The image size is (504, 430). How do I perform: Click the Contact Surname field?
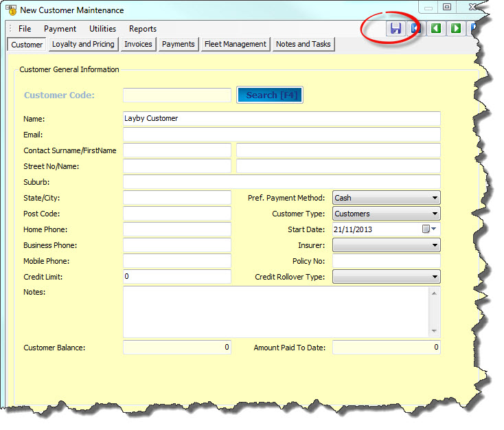(x=176, y=150)
